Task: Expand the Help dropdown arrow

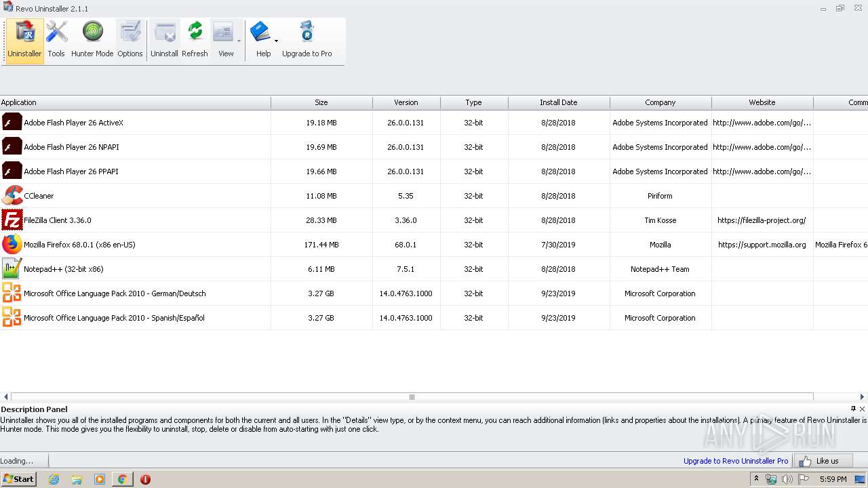Action: (x=277, y=41)
